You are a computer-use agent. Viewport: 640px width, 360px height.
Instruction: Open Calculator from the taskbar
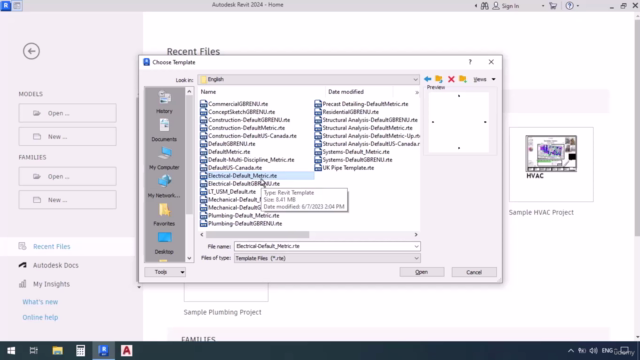pyautogui.click(x=80, y=351)
